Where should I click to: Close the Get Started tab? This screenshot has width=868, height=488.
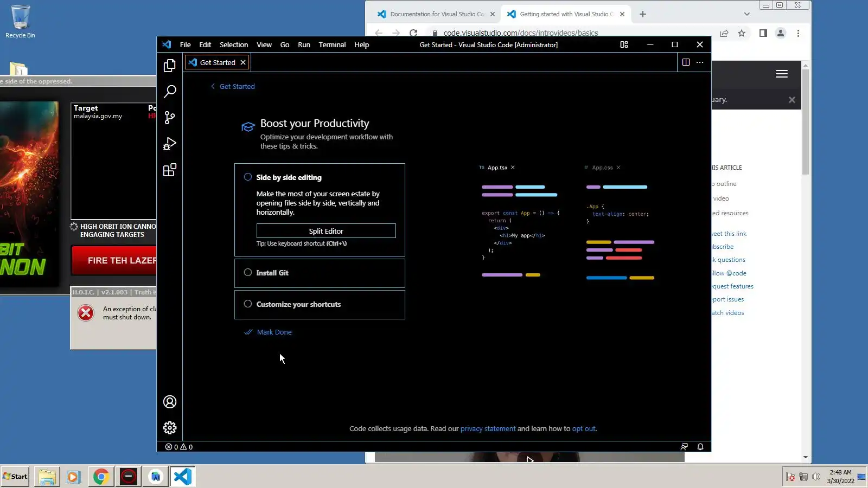click(x=243, y=62)
